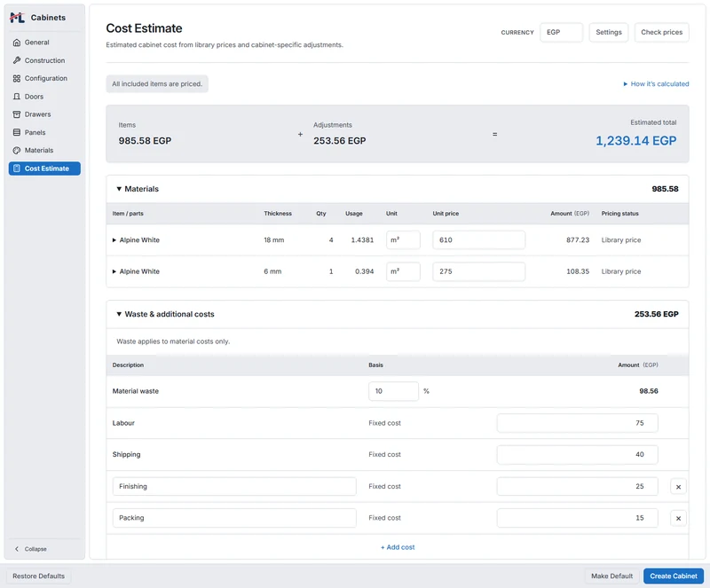This screenshot has width=710, height=588.
Task: Click the Cabinets app logo icon
Action: tap(17, 18)
